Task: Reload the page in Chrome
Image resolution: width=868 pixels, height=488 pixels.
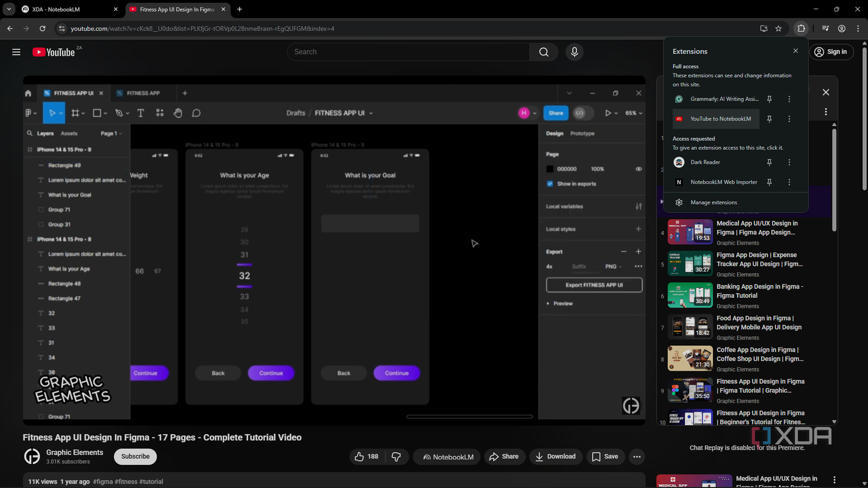Action: pyautogui.click(x=42, y=28)
